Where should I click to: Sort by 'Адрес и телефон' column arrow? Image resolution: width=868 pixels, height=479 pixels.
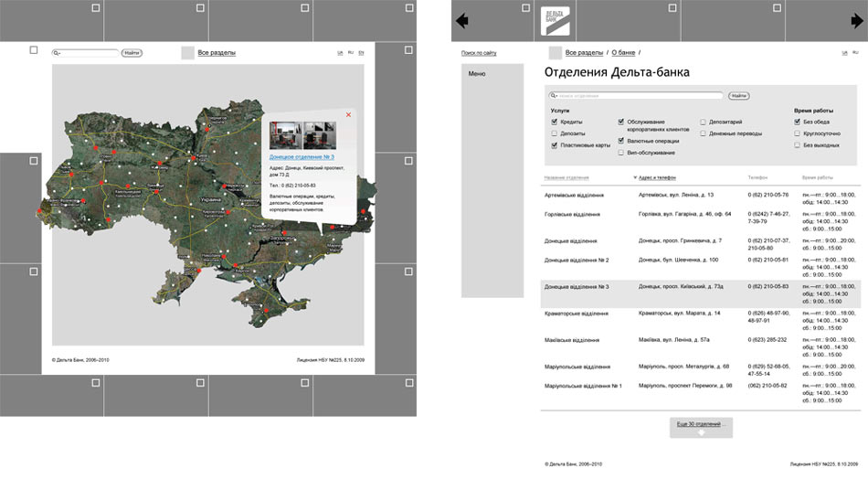[x=634, y=177]
